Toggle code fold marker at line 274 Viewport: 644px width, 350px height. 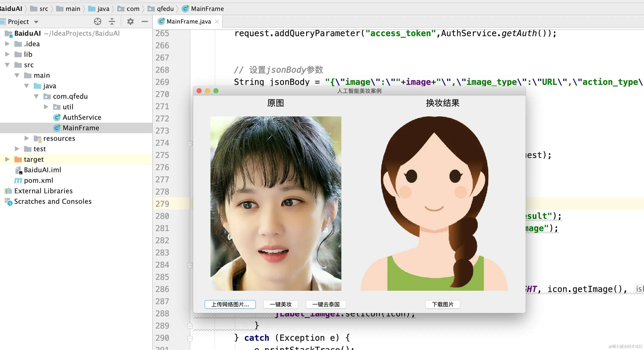coord(190,144)
